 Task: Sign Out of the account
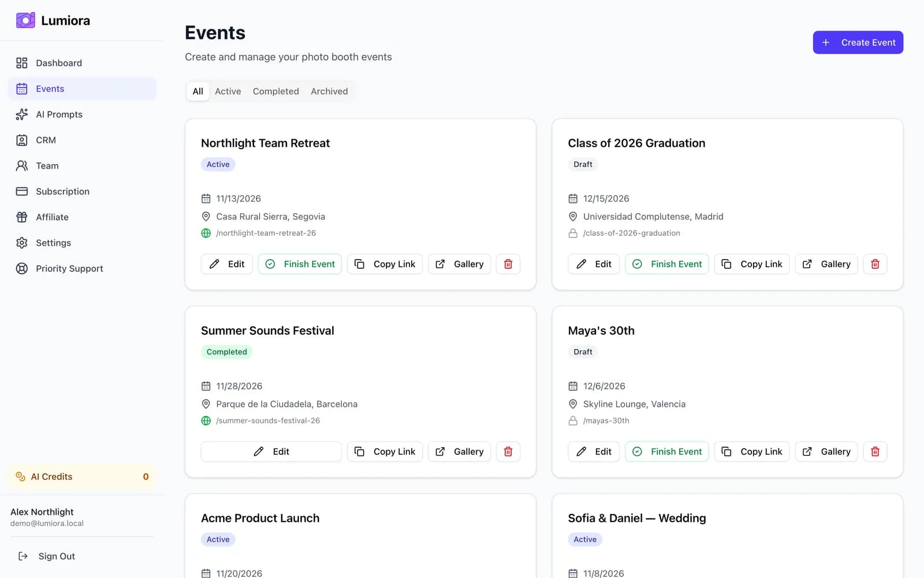point(82,556)
